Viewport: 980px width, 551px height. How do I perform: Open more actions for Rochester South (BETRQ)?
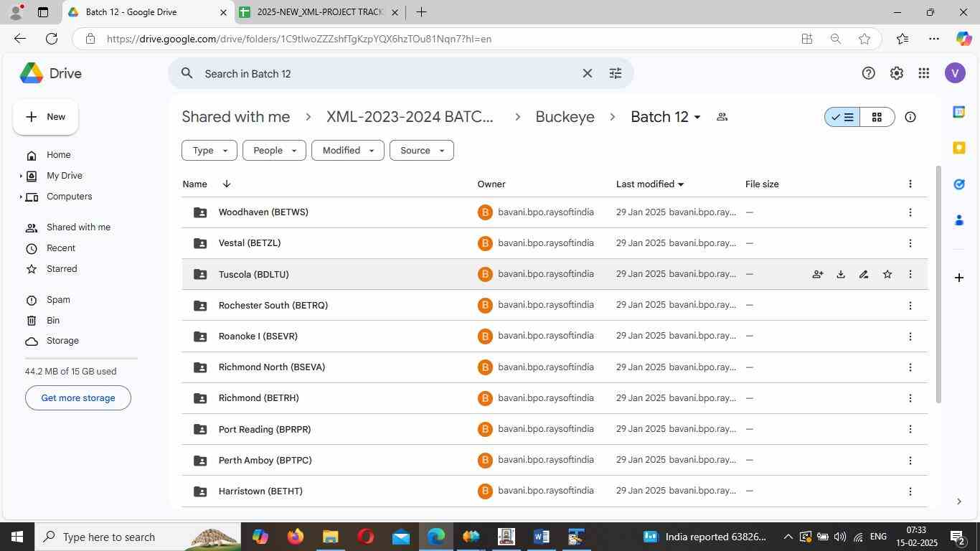click(x=910, y=306)
